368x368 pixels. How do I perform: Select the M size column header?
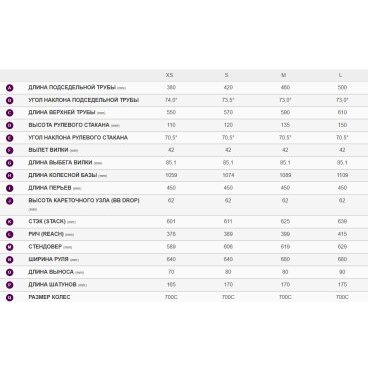pyautogui.click(x=284, y=75)
